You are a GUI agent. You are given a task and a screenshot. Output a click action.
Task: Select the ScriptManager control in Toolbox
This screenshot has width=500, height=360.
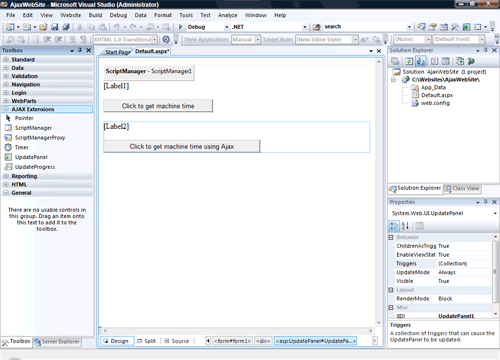coord(33,128)
